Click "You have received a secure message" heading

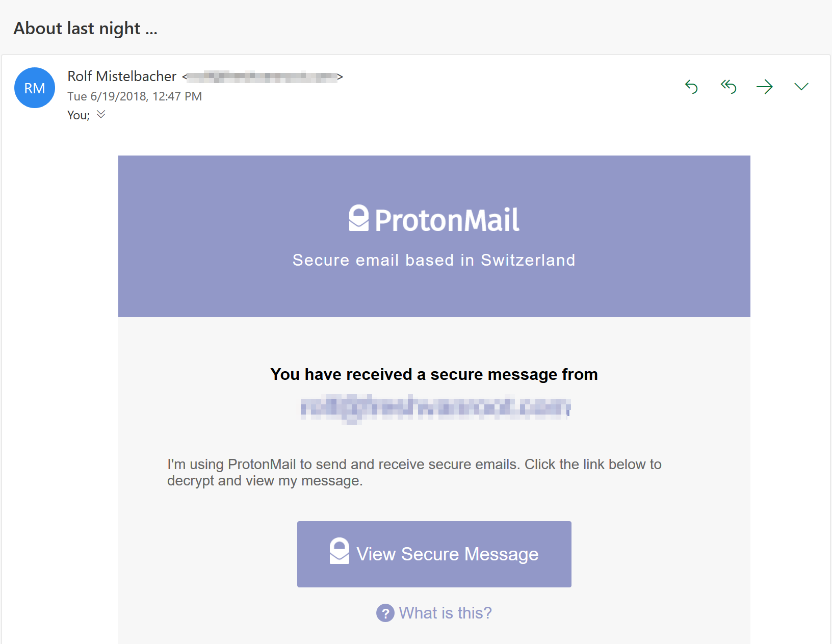pos(434,374)
